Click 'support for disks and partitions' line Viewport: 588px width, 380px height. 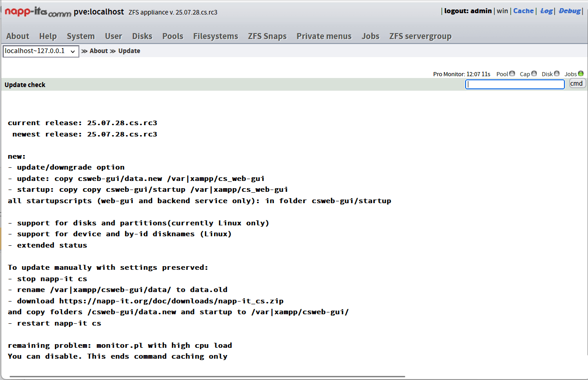(x=139, y=223)
